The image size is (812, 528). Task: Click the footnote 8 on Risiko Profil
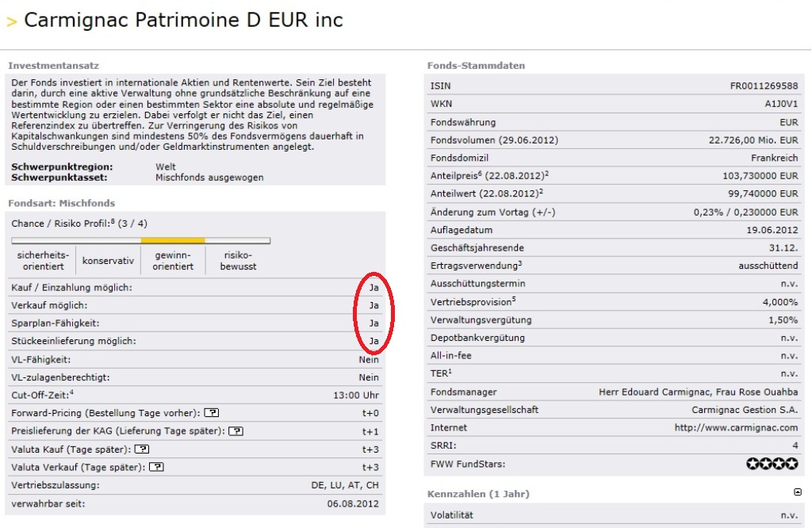tap(113, 221)
